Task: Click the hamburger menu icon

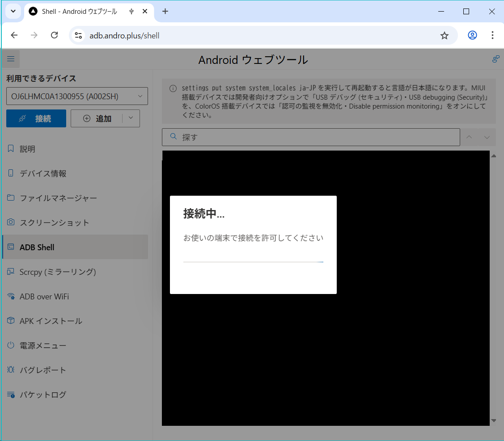Action: pyautogui.click(x=11, y=59)
